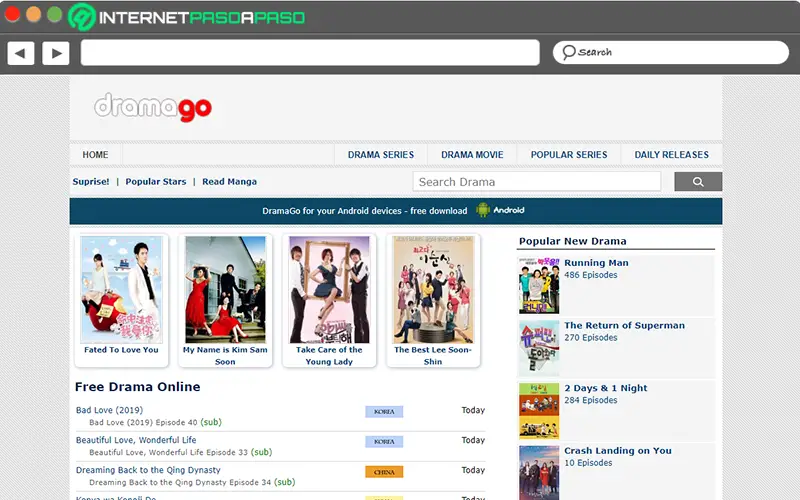Viewport: 800px width, 500px height.
Task: Open the HOME menu item
Action: (95, 155)
